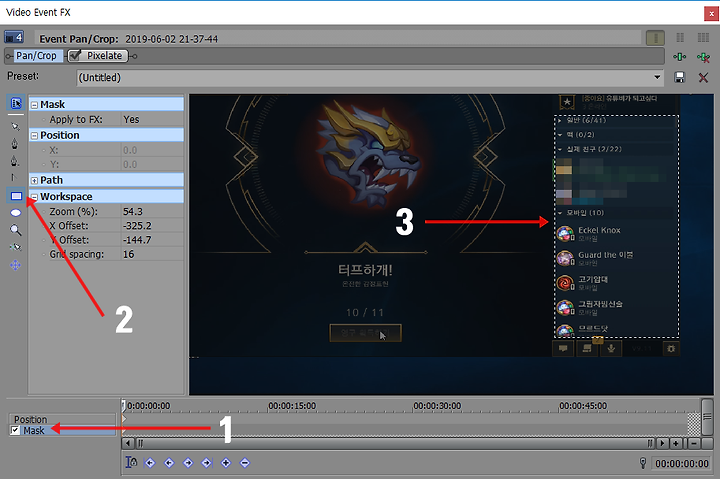Screen dimensions: 720x479
Task: Toggle Sync Cursor lock icon
Action: point(131,462)
